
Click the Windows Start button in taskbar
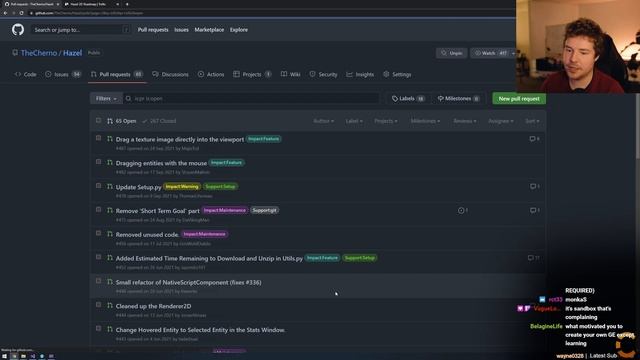(x=4, y=356)
